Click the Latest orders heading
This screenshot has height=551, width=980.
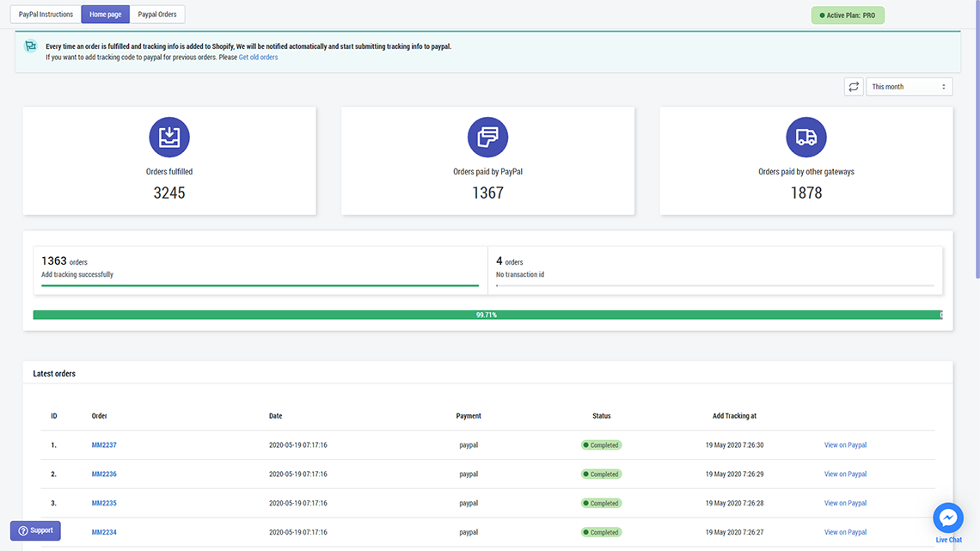click(x=54, y=374)
